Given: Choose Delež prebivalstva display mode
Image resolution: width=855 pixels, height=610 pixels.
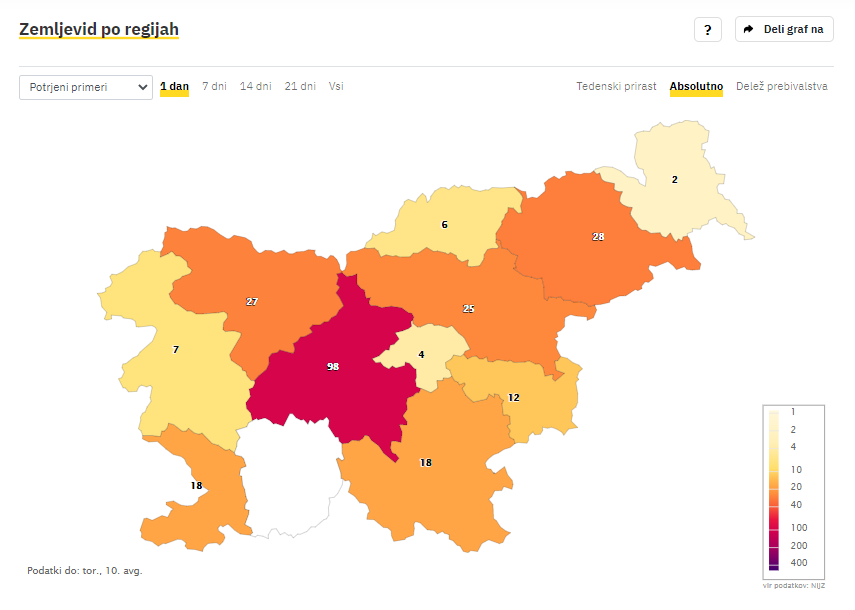Looking at the screenshot, I should 781,86.
